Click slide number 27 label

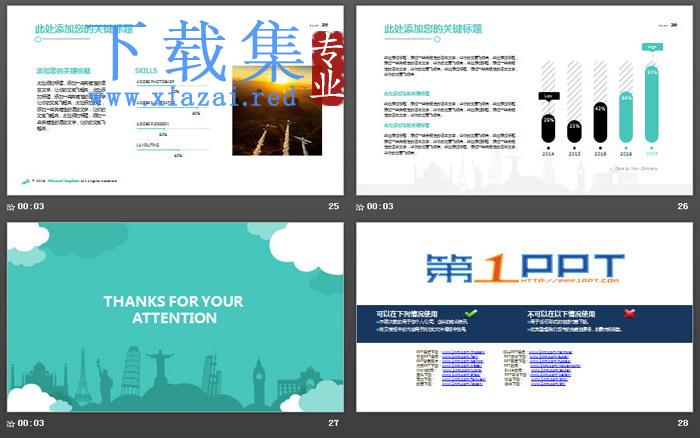click(333, 423)
